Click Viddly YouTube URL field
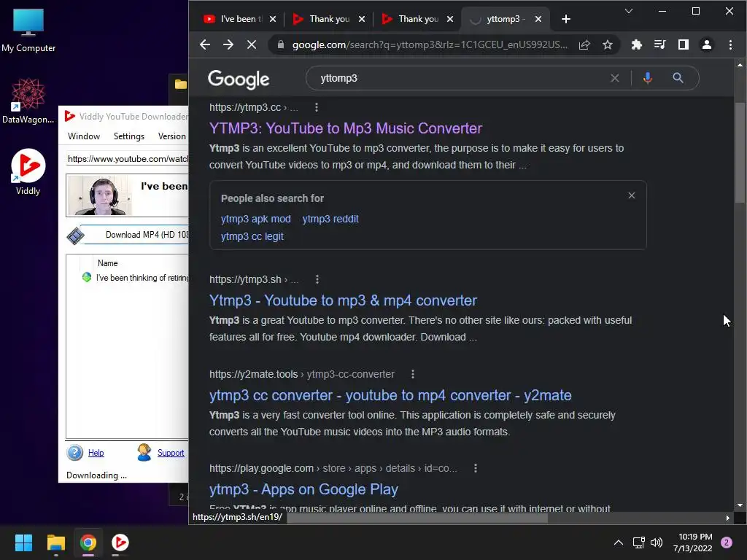Image resolution: width=747 pixels, height=560 pixels. tap(127, 158)
